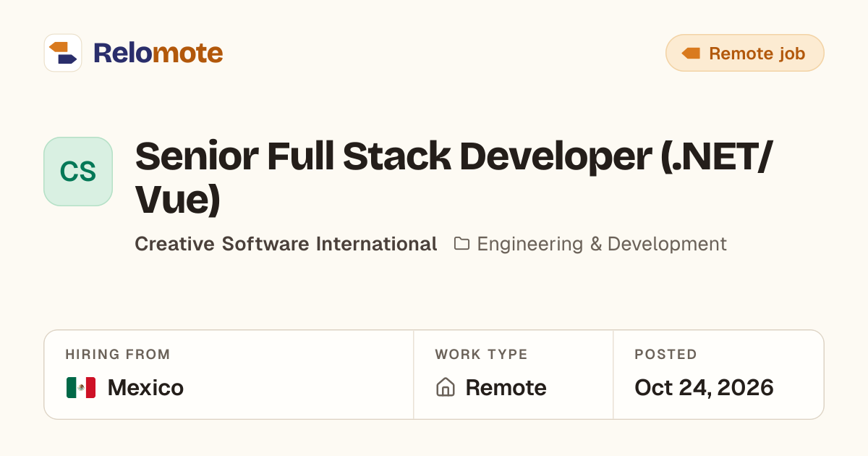Click the folder icon beside Engineering & Development
868x456 pixels.
461,243
